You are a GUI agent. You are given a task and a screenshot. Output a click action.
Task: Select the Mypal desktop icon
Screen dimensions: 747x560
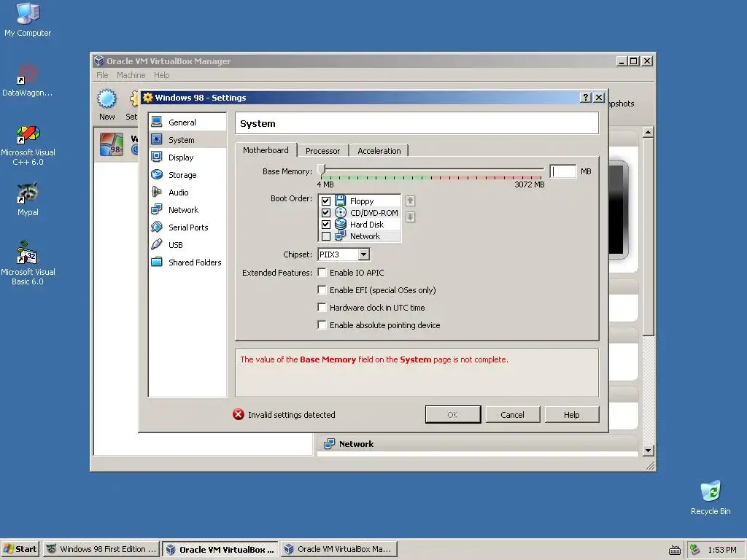[x=28, y=199]
